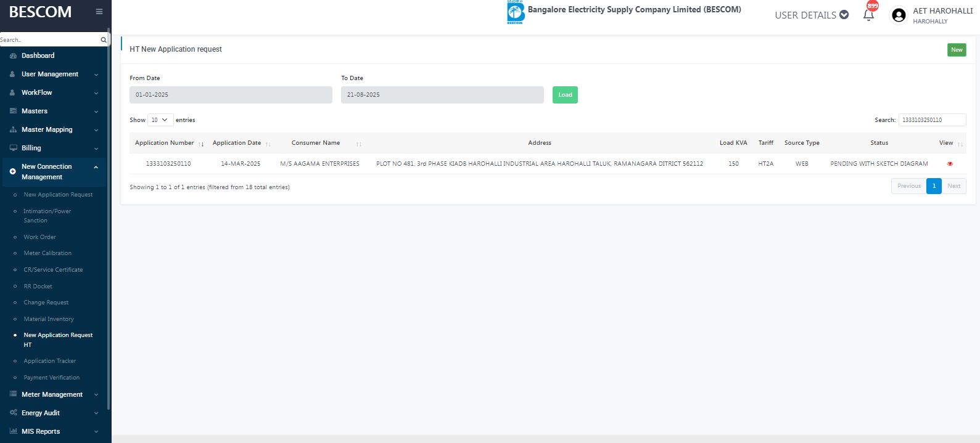Expand Meter Management submenu chevron
This screenshot has height=443, width=980.
[x=96, y=395]
